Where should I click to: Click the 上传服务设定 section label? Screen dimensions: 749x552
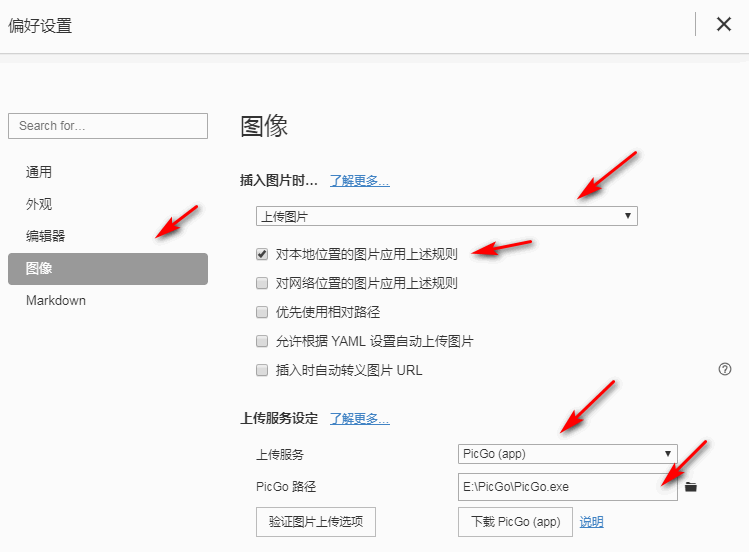tap(279, 419)
